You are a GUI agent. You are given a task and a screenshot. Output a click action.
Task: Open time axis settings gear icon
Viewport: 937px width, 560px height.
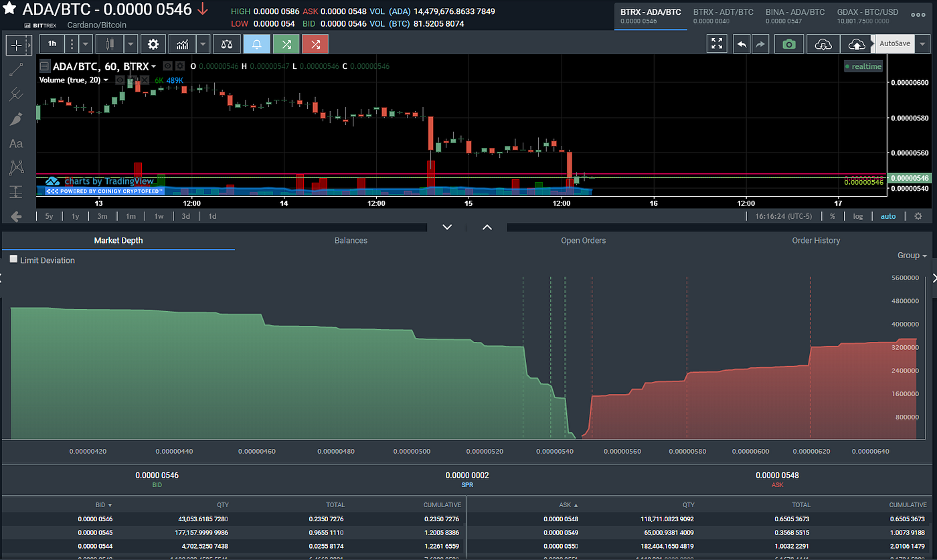pos(918,216)
